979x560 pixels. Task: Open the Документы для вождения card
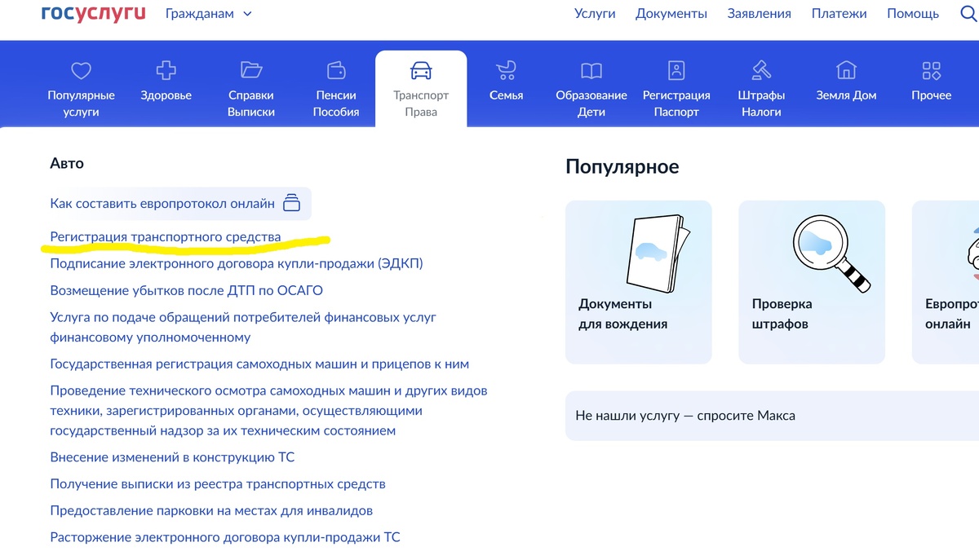point(639,282)
